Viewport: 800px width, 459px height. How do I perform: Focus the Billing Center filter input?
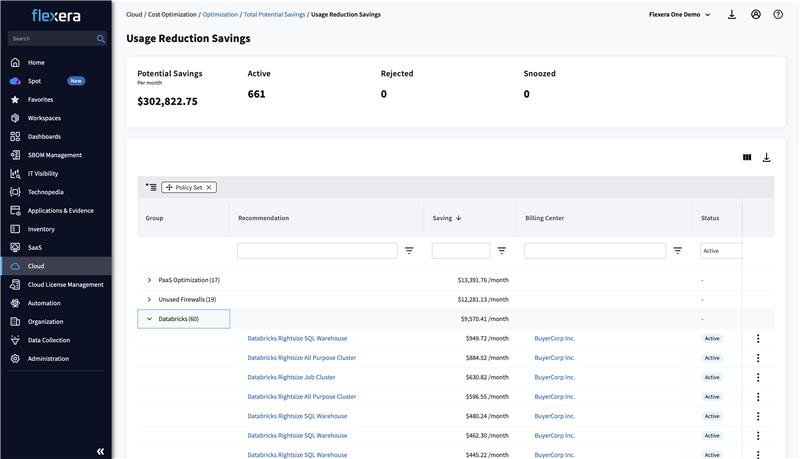click(x=595, y=250)
